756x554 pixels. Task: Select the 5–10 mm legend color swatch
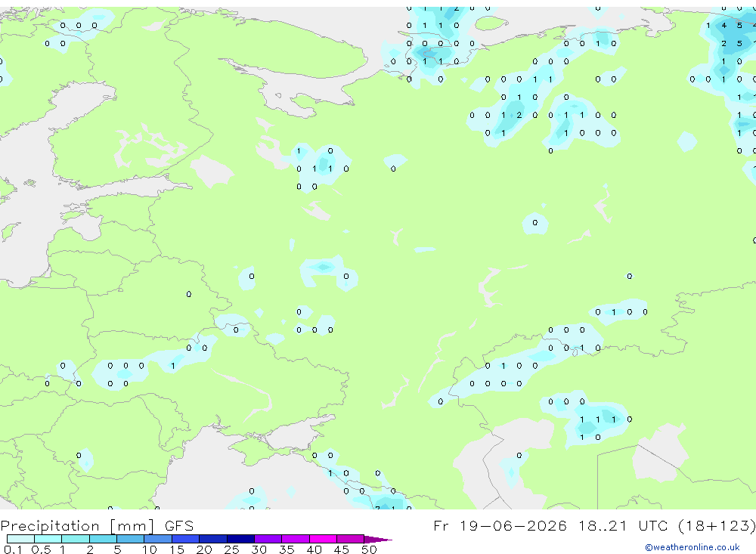(x=131, y=539)
